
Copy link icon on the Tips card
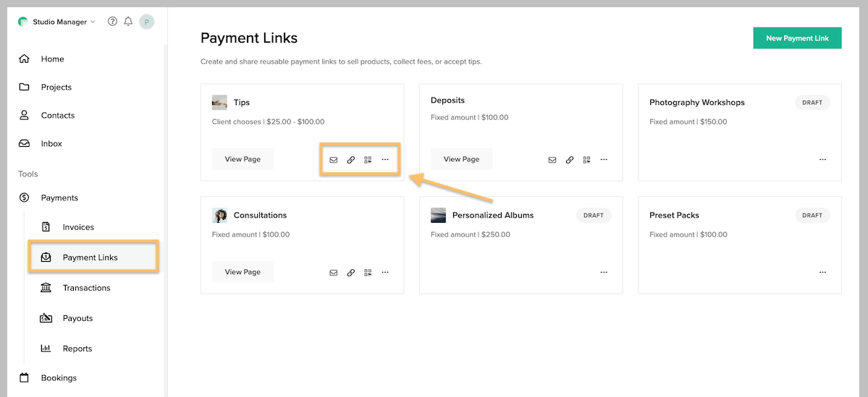(351, 160)
